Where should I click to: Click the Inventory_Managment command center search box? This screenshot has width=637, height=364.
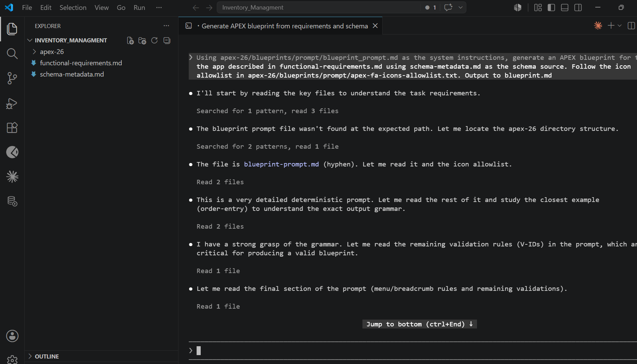(318, 8)
